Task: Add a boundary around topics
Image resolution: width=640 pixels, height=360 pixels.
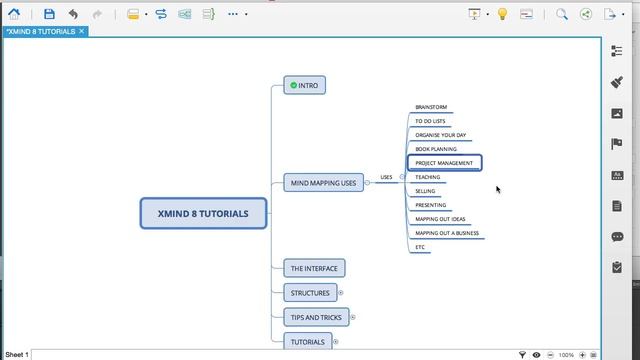Action: point(184,14)
